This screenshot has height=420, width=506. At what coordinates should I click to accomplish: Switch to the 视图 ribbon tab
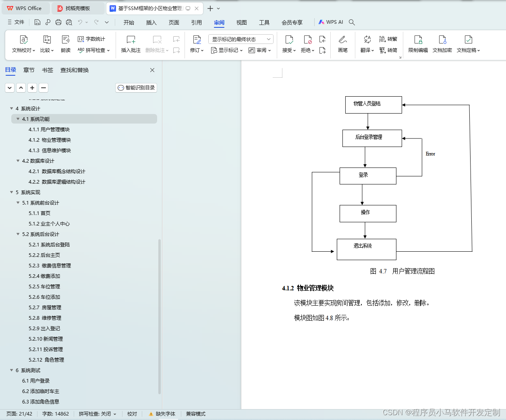click(241, 23)
